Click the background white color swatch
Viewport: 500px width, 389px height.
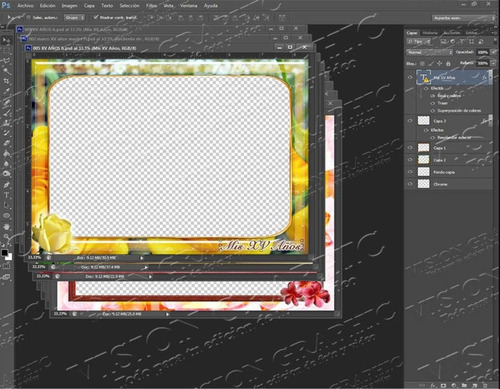coord(9,257)
